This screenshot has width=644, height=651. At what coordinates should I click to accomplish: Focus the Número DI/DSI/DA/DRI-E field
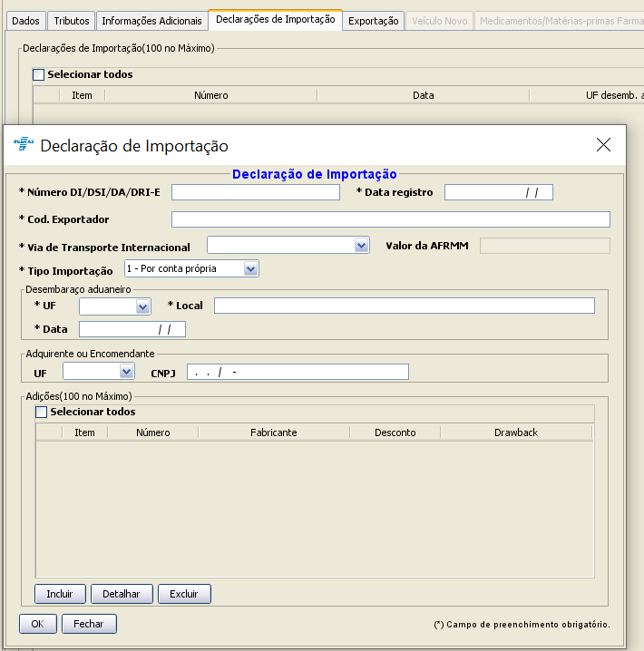click(x=255, y=192)
